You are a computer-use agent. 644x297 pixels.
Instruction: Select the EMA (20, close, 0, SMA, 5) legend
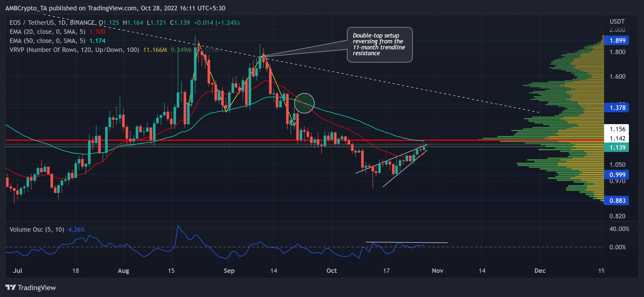(x=47, y=32)
